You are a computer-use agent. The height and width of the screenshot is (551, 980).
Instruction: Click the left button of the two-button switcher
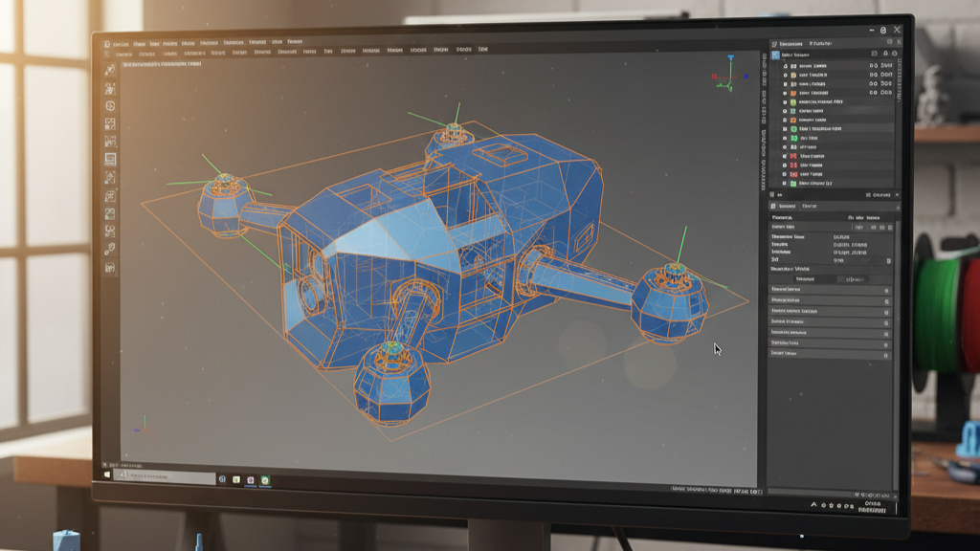point(805,278)
